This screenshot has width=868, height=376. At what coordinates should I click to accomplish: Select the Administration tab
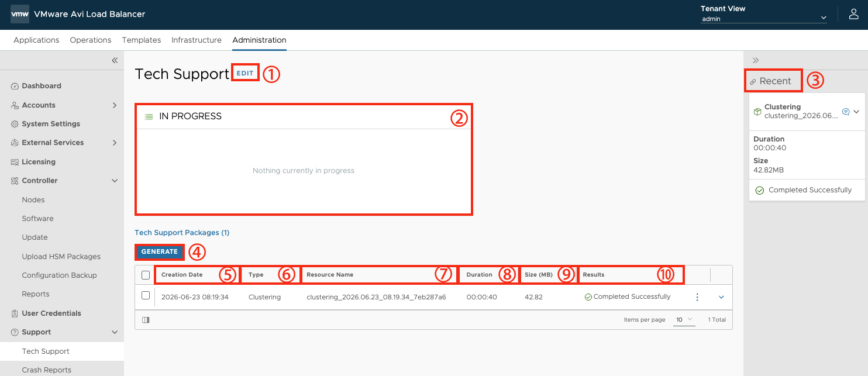pyautogui.click(x=259, y=40)
